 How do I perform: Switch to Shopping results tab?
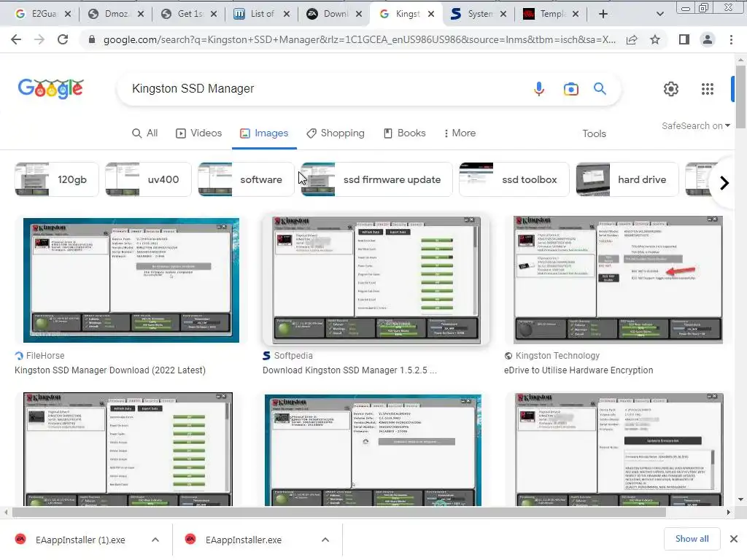coord(336,133)
